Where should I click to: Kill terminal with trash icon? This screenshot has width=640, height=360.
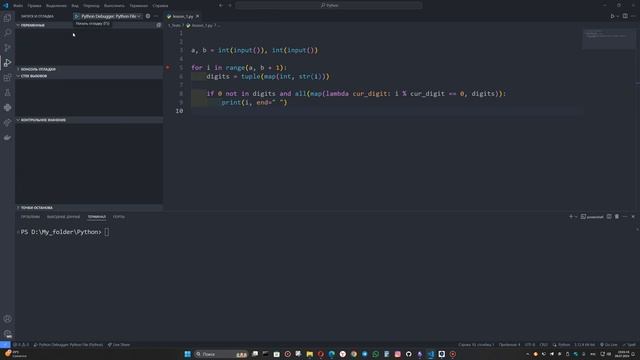tap(617, 217)
